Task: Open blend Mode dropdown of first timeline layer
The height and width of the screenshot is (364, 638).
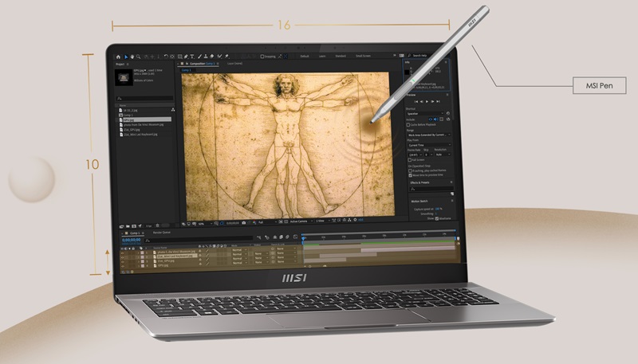Action: pyautogui.click(x=238, y=250)
